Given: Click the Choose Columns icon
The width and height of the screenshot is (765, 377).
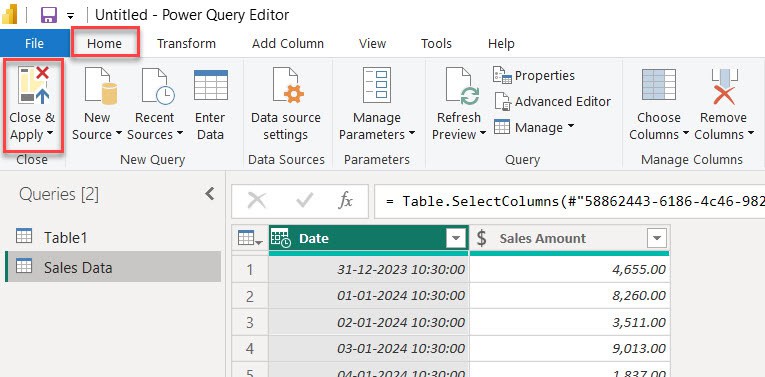Looking at the screenshot, I should click(659, 84).
